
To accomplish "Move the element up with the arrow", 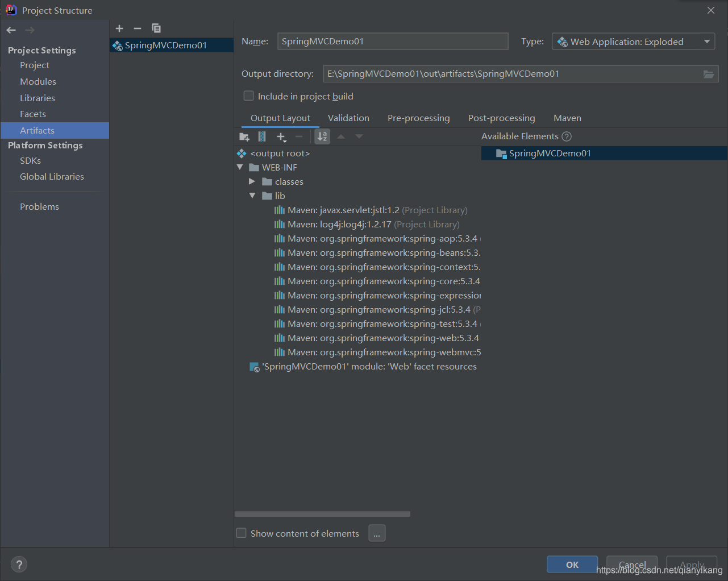I will pyautogui.click(x=341, y=136).
